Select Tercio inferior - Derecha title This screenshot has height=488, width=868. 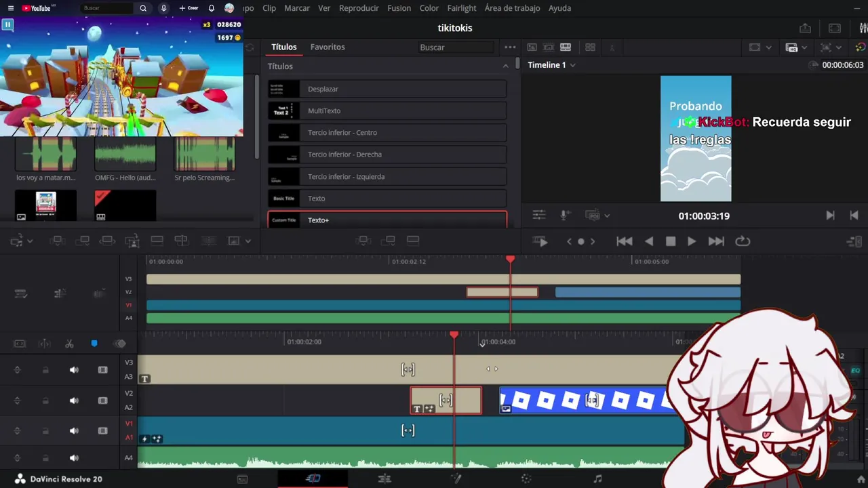coord(387,155)
